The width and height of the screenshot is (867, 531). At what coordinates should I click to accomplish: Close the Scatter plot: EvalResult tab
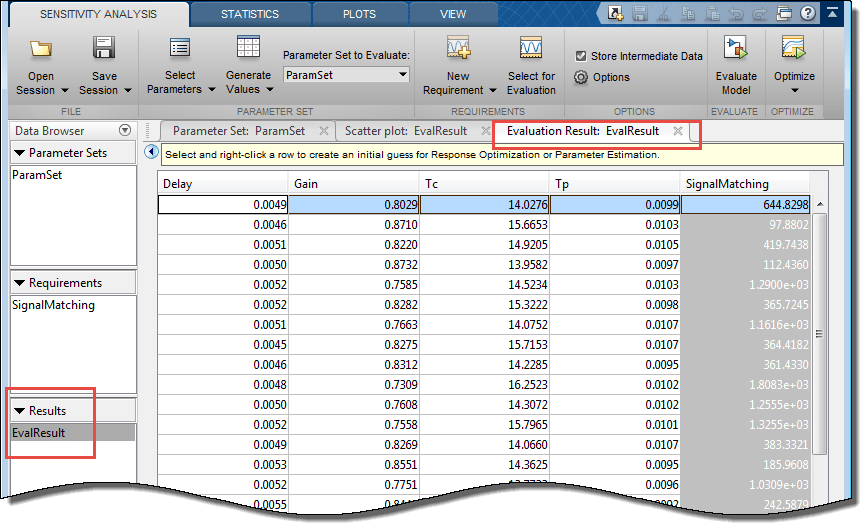(485, 131)
